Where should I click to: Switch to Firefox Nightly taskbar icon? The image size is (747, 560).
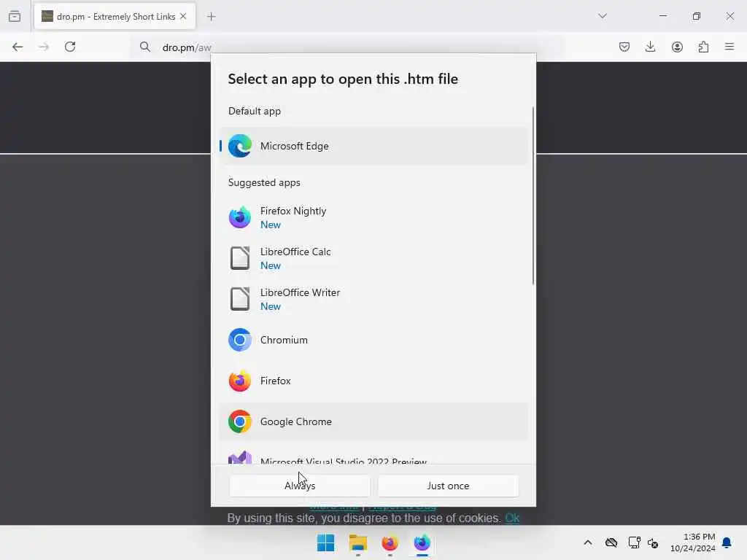tap(422, 542)
